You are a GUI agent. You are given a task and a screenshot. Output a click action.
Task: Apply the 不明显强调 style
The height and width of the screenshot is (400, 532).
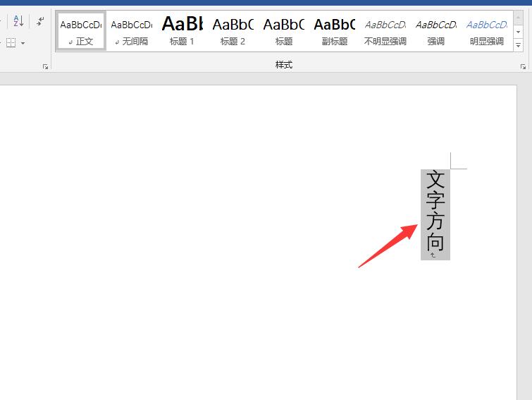point(385,32)
